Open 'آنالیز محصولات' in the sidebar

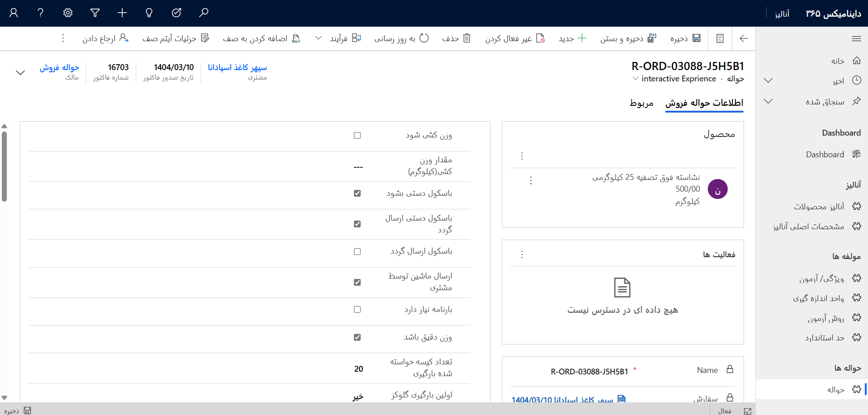point(819,207)
